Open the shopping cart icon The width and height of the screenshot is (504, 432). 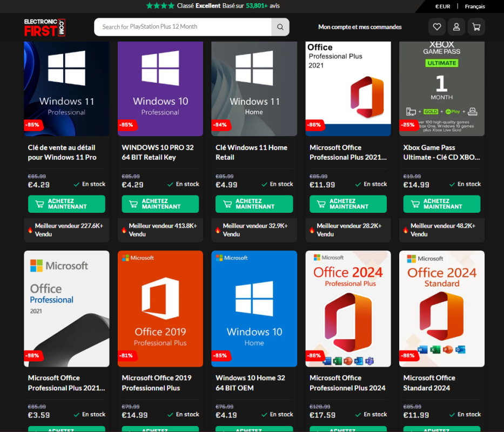click(x=476, y=27)
